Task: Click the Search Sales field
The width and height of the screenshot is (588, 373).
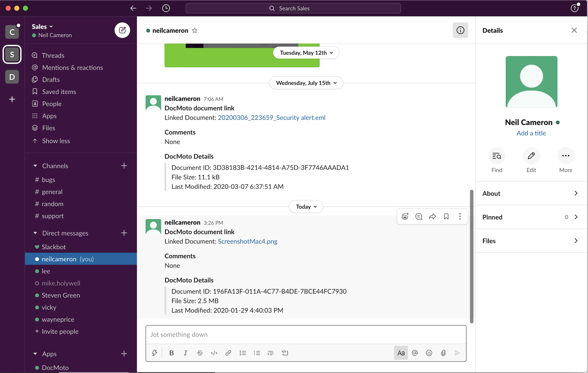Action: pyautogui.click(x=293, y=8)
